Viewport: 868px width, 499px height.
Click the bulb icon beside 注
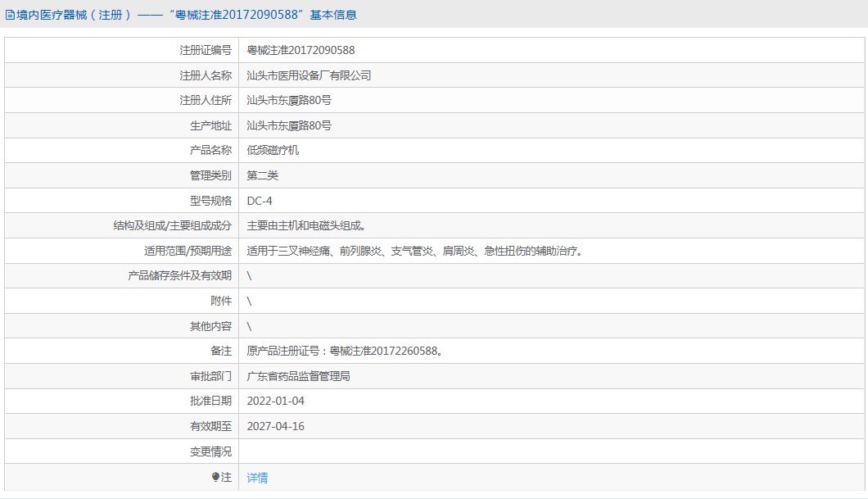[215, 477]
